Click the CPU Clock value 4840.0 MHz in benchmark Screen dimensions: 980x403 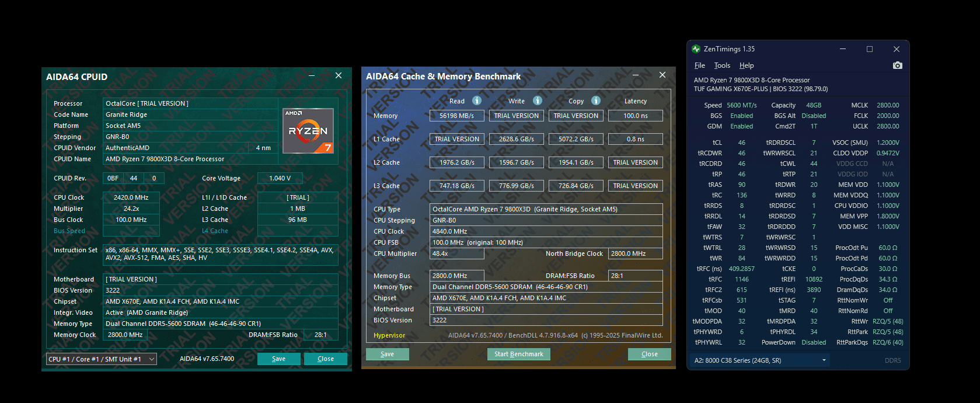click(546, 231)
